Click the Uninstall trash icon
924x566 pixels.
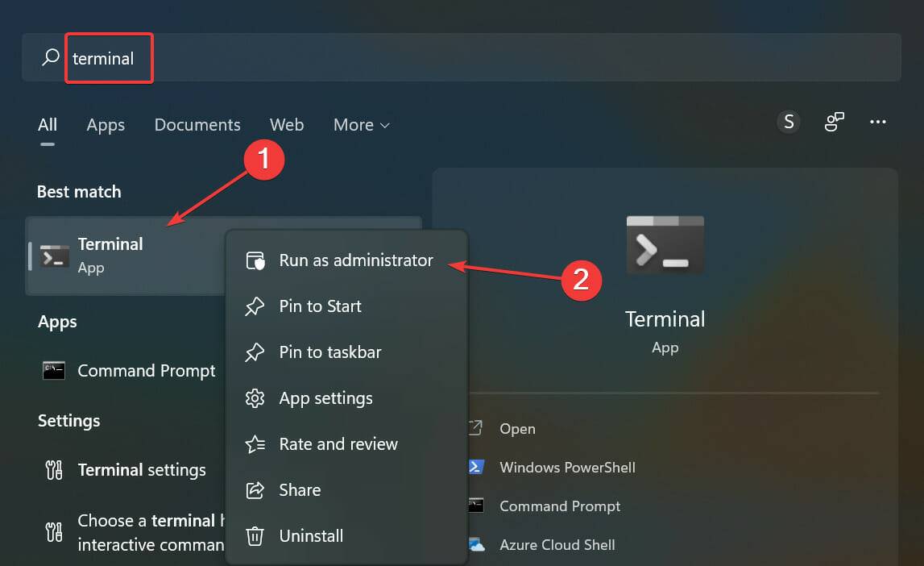click(x=255, y=535)
